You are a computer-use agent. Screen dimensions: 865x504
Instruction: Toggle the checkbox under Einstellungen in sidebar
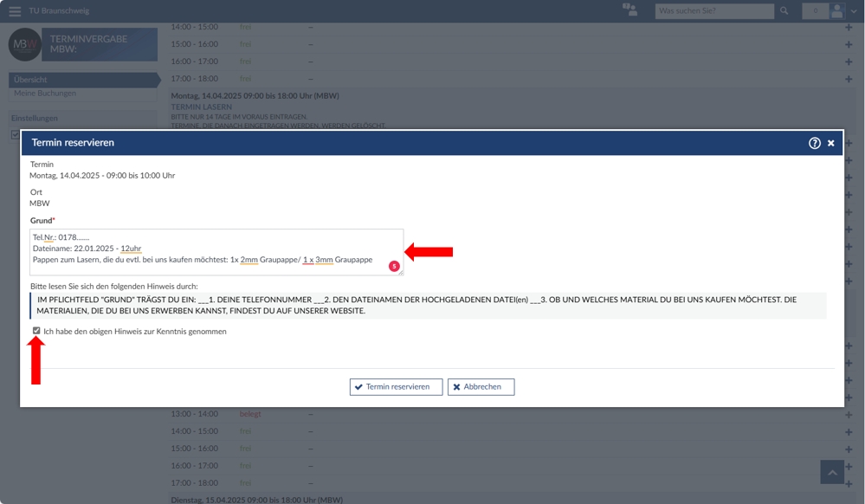click(15, 134)
